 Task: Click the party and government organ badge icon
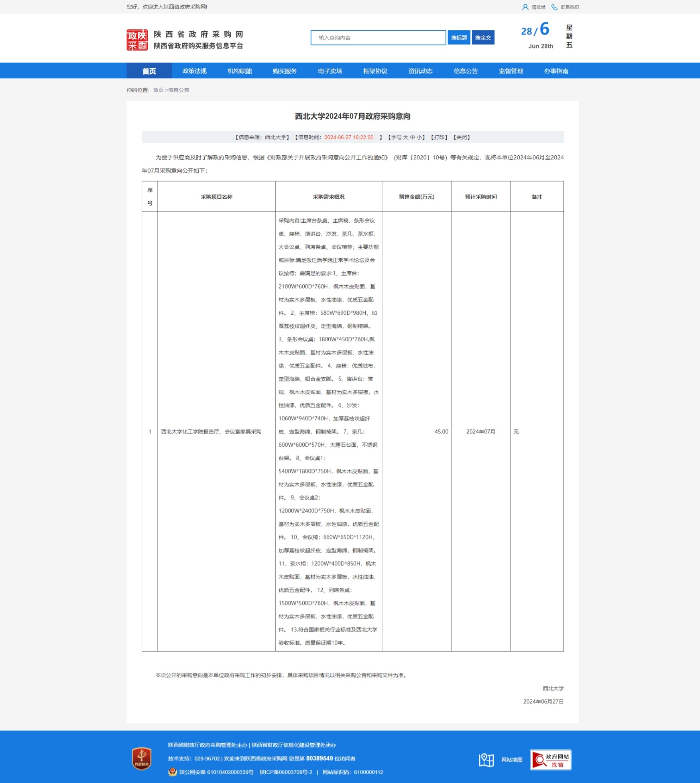[142, 759]
